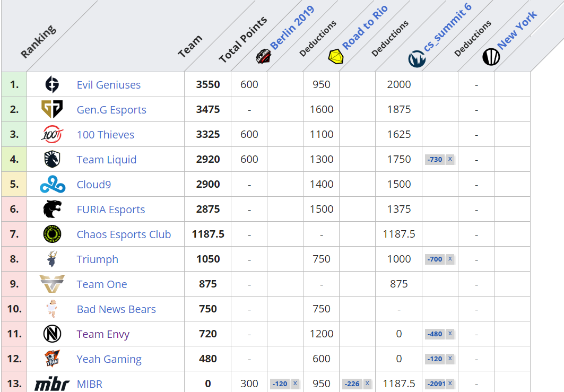
Task: Select Gen.G Esports' total points 3475
Action: click(x=208, y=109)
